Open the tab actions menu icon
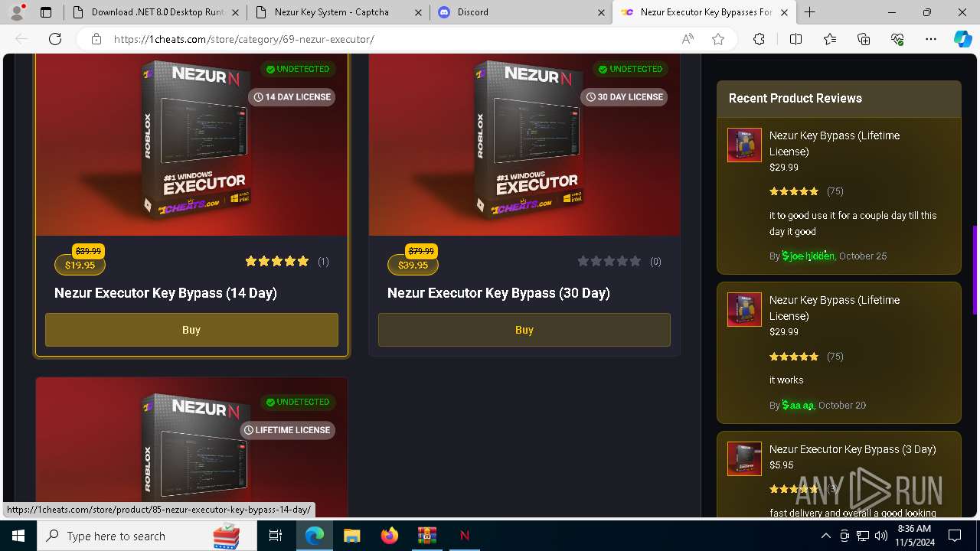Image resolution: width=980 pixels, height=551 pixels. (46, 12)
